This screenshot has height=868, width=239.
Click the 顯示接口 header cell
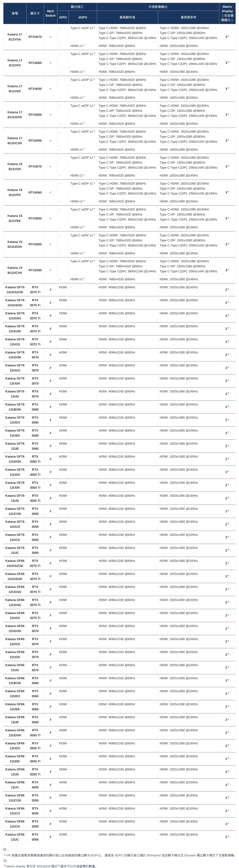tap(77, 7)
